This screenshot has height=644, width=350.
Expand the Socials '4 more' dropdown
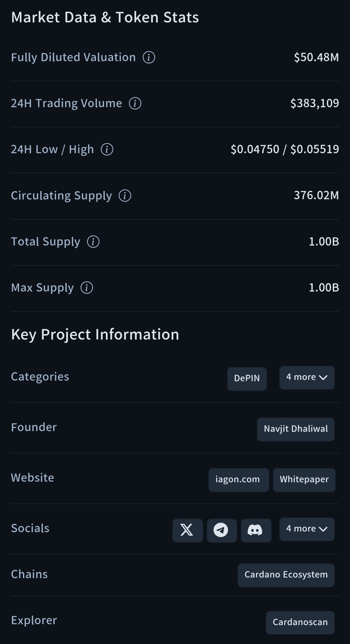tap(307, 529)
